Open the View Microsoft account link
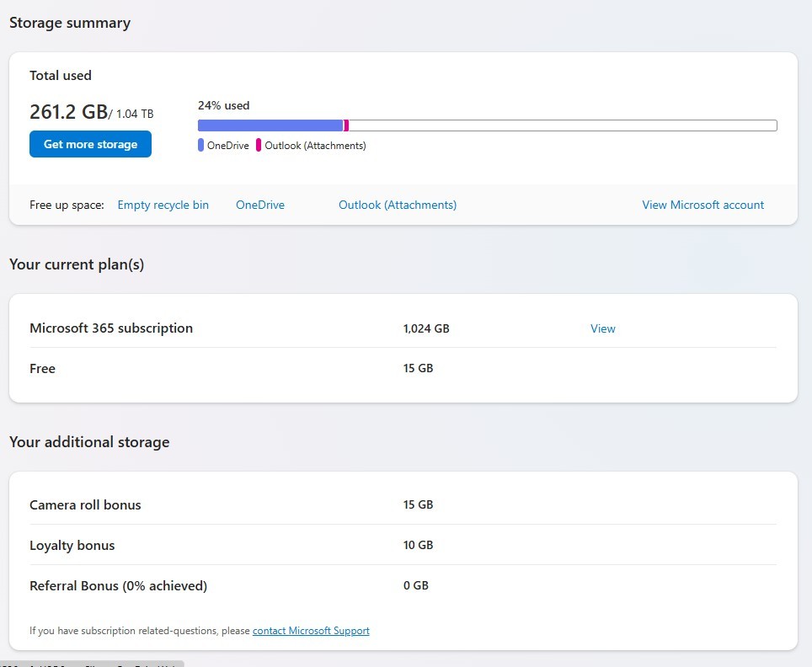Image resolution: width=812 pixels, height=667 pixels. click(702, 205)
